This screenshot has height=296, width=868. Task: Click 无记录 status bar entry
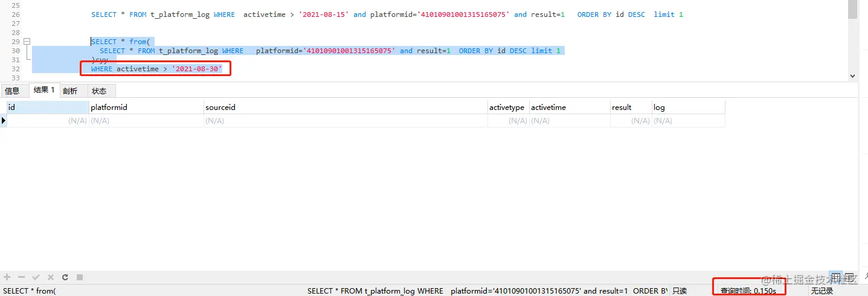(x=822, y=291)
